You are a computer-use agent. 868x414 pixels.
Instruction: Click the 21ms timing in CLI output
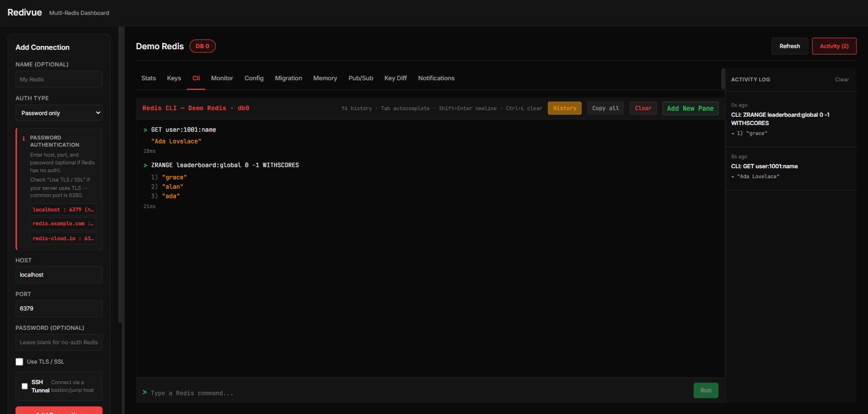(149, 206)
